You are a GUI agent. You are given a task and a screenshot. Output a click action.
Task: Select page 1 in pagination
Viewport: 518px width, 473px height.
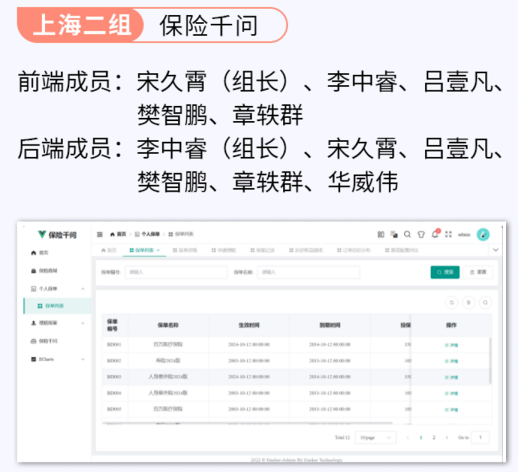pos(421,437)
